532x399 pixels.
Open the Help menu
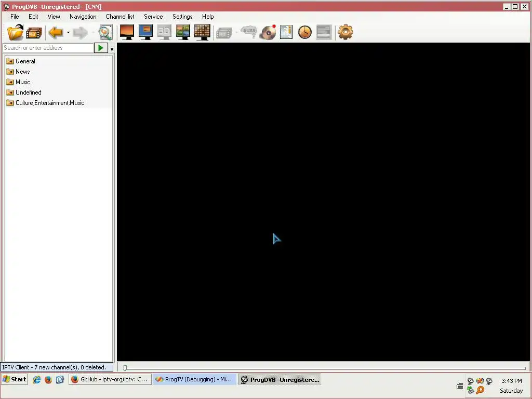pyautogui.click(x=208, y=16)
